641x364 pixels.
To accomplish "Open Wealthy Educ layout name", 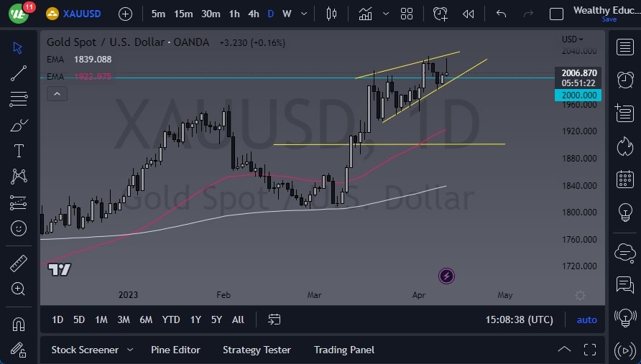I will [x=607, y=10].
